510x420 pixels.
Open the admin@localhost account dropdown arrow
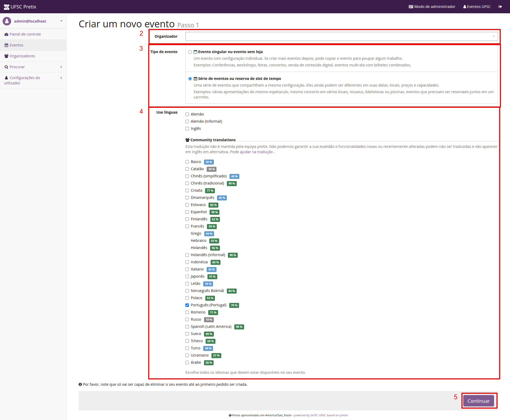[x=61, y=21]
